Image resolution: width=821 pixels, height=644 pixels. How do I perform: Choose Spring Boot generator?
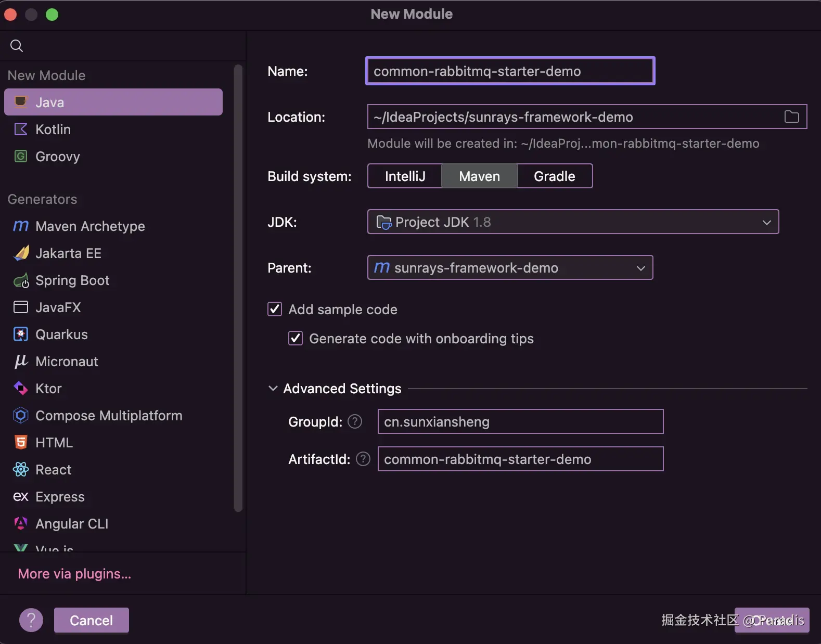point(113,280)
